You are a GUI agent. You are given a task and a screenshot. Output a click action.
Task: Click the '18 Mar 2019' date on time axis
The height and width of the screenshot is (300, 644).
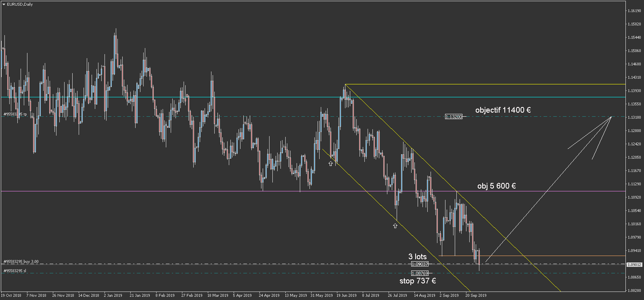(218, 296)
